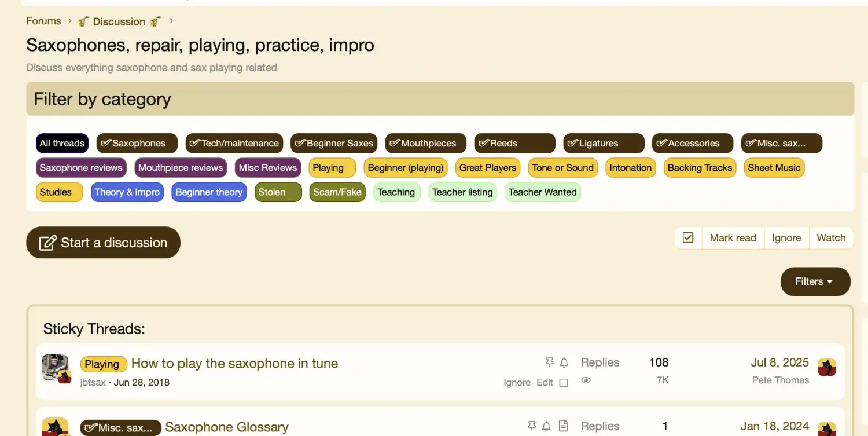Screen dimensions: 868x436
Task: Click the pin icon in 'How to play the saxophone in tune' row
Action: pyautogui.click(x=550, y=362)
